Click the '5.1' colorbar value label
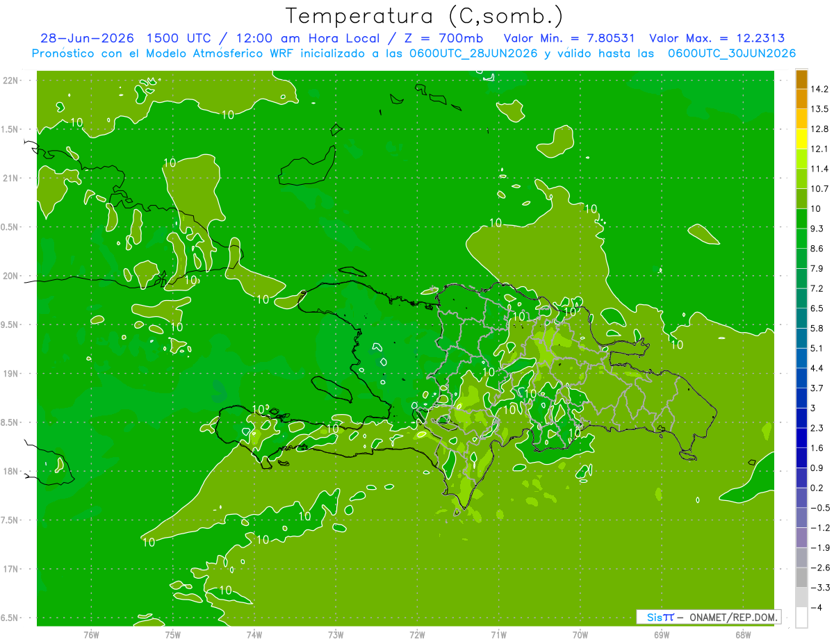The width and height of the screenshot is (834, 644). 817,349
